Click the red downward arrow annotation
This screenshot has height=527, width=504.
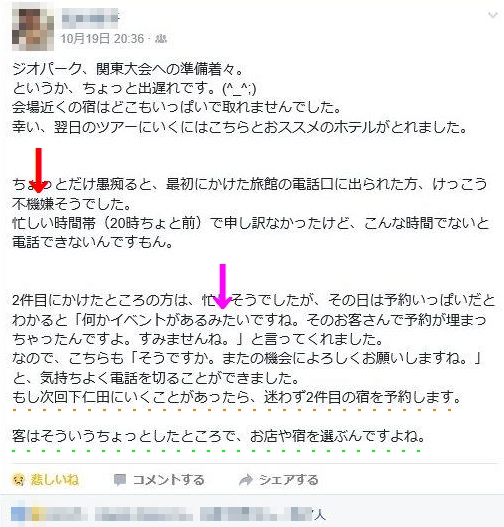coord(39,170)
